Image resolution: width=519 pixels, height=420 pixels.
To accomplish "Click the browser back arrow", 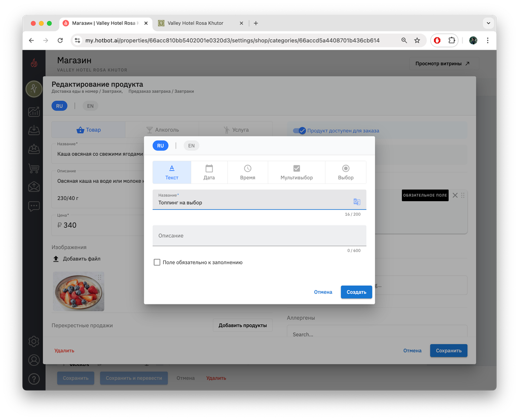I will pos(31,41).
